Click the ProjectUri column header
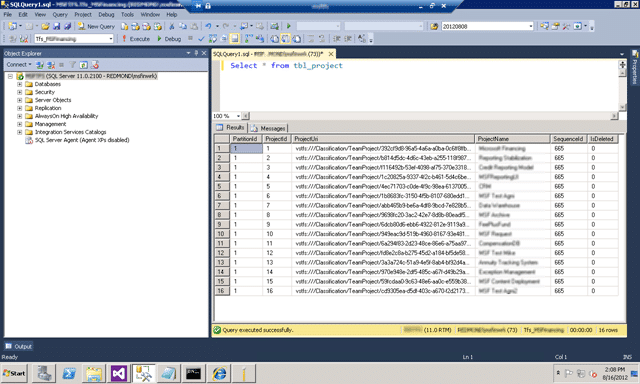This screenshot has height=384, width=640. tap(383, 139)
